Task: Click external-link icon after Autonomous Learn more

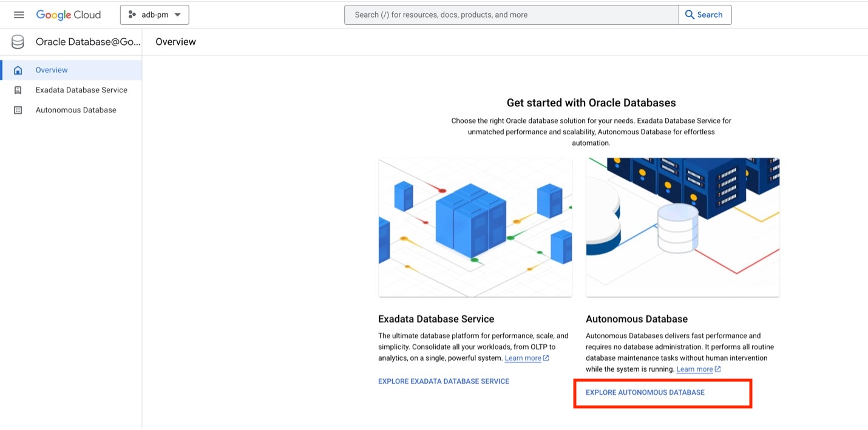Action: click(x=718, y=369)
